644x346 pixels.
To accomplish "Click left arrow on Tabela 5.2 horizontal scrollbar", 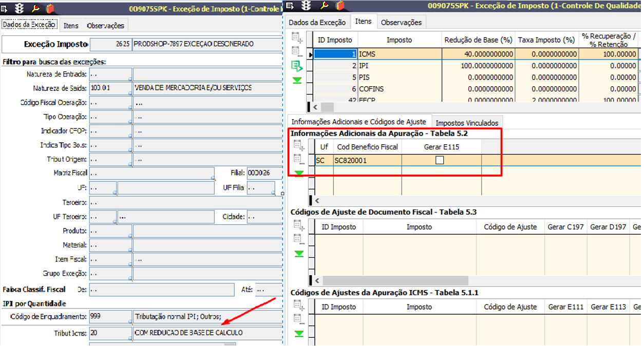I will 316,201.
